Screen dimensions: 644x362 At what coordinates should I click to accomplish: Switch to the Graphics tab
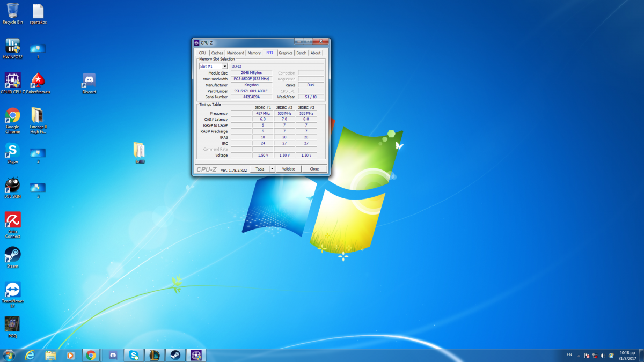(286, 53)
